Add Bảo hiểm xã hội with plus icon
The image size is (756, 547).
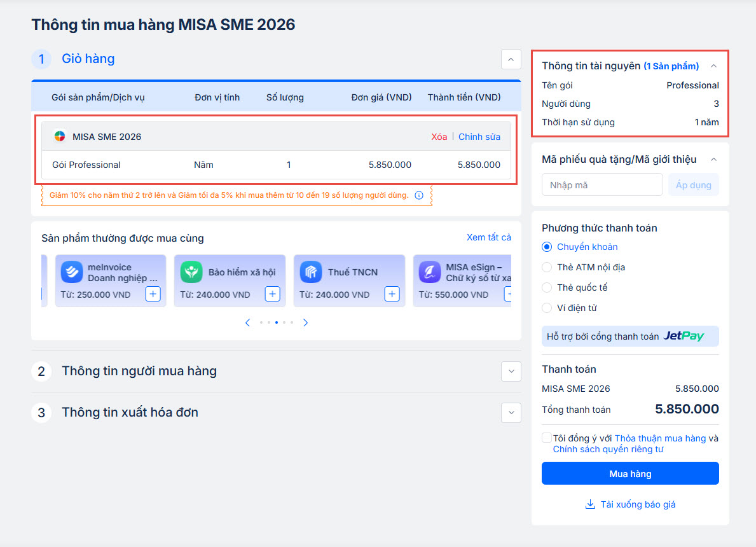coord(272,294)
